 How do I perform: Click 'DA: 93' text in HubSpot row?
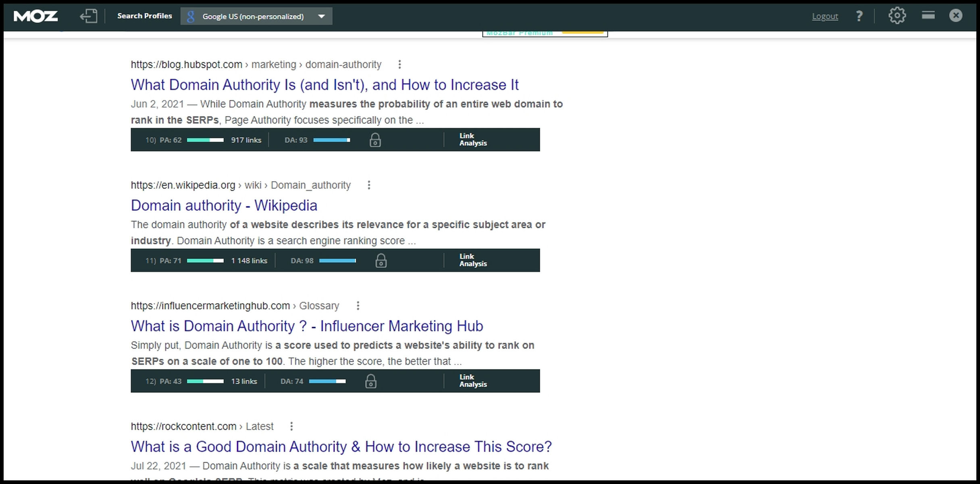(x=296, y=140)
